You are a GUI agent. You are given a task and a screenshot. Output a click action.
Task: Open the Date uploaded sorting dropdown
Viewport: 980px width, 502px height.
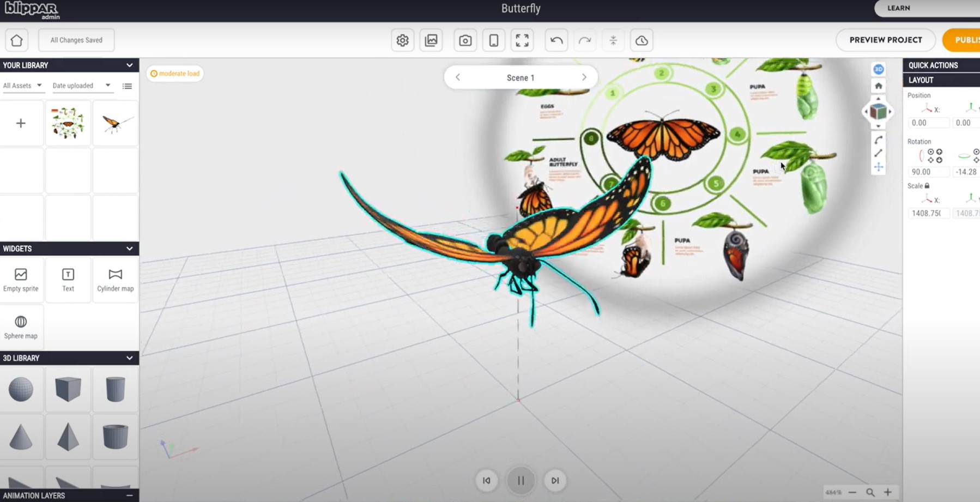pos(82,86)
